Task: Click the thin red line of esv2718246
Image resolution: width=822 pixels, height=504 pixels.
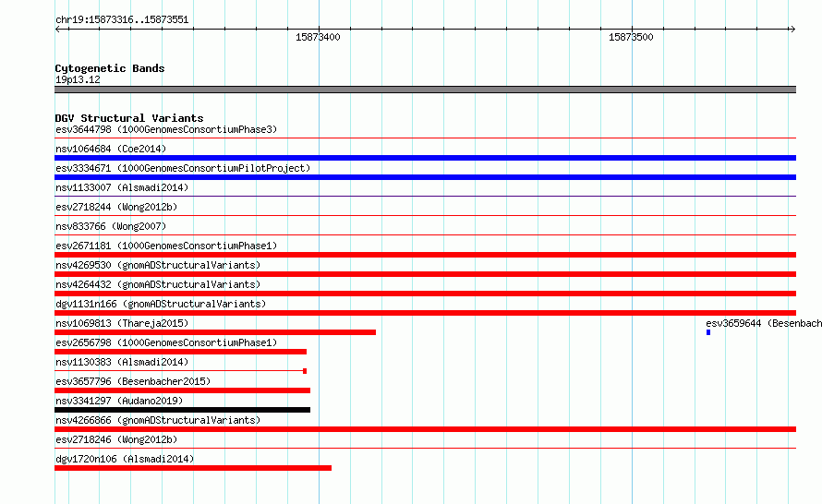Action: point(425,449)
